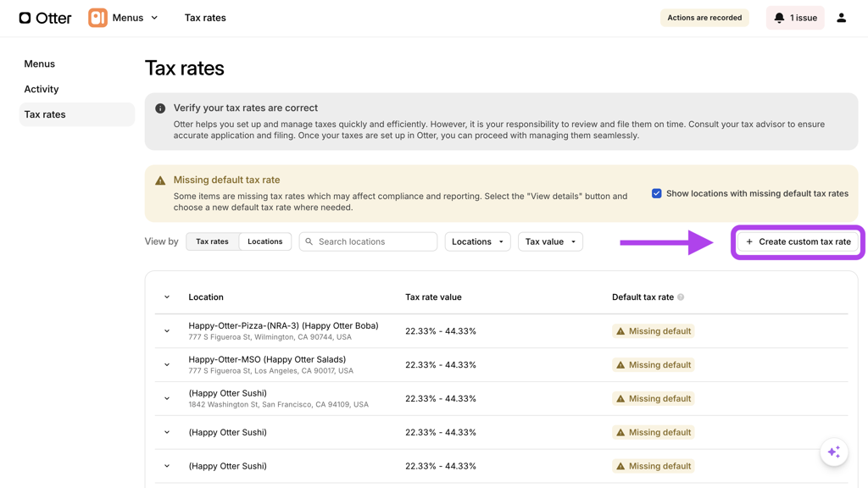The image size is (868, 488).
Task: Click Create custom tax rate button
Action: click(x=797, y=241)
